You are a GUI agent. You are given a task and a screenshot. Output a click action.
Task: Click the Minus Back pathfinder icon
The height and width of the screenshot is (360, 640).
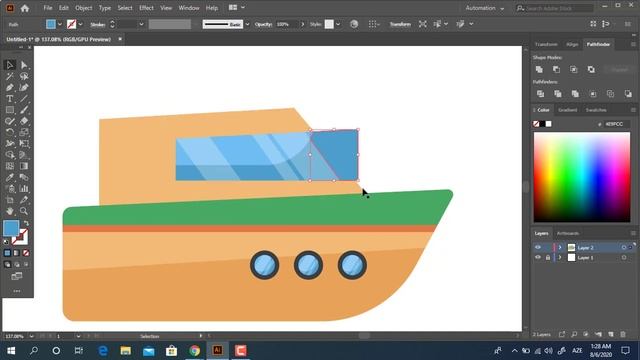point(628,94)
